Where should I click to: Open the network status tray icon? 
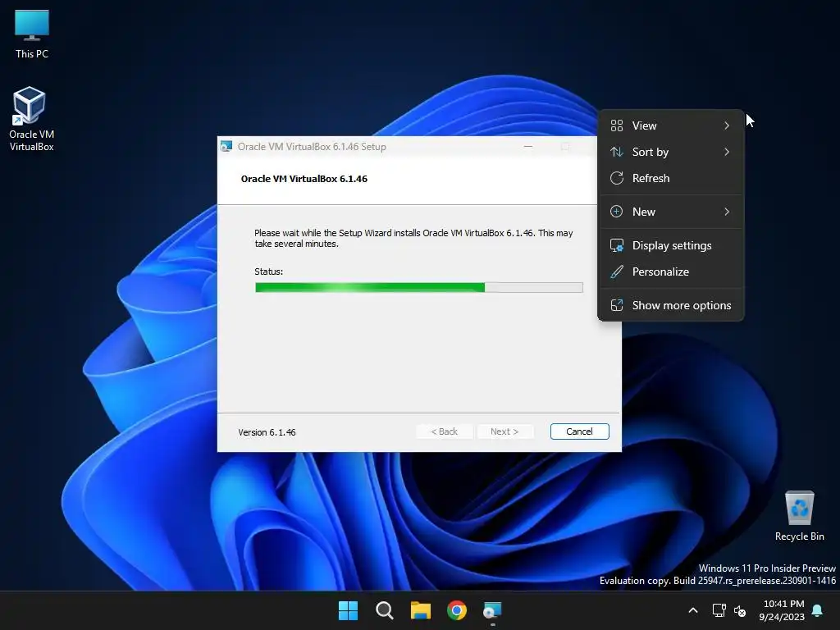[719, 610]
